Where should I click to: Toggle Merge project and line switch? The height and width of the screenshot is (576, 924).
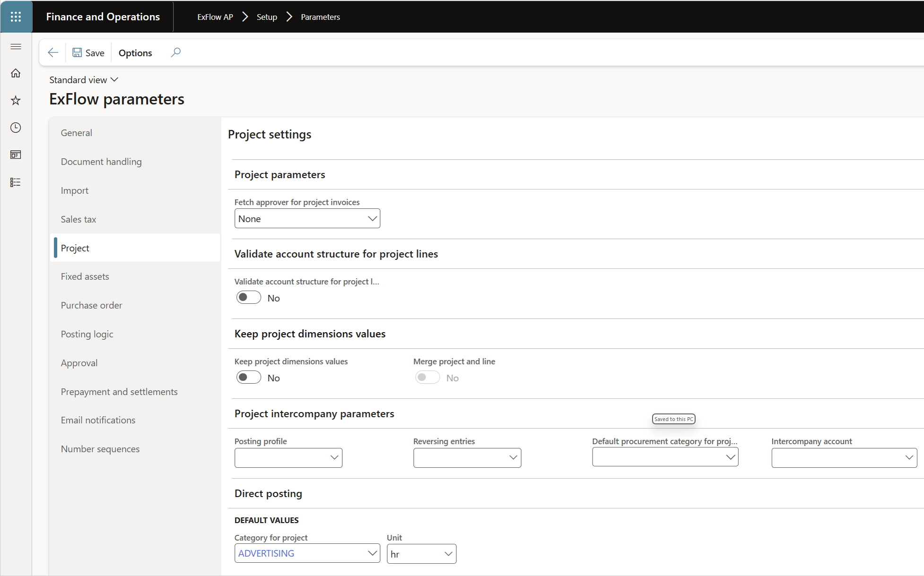point(427,378)
